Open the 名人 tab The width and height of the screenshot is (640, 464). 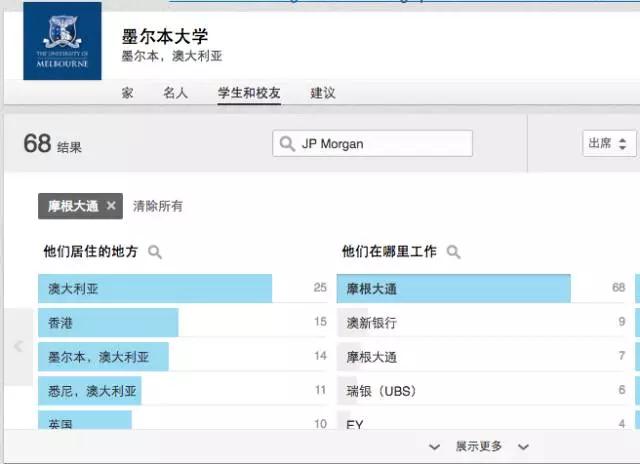(175, 93)
